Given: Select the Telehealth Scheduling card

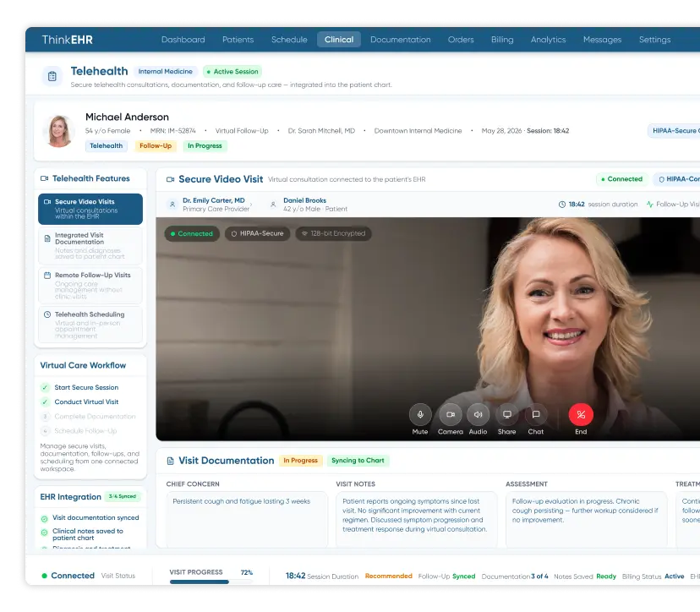Looking at the screenshot, I should [x=90, y=325].
